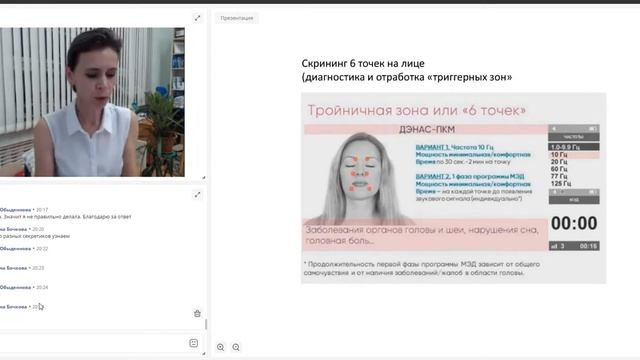Image resolution: width=640 pixels, height=360 pixels.
Task: Switch to the Презентация tab
Action: click(237, 18)
